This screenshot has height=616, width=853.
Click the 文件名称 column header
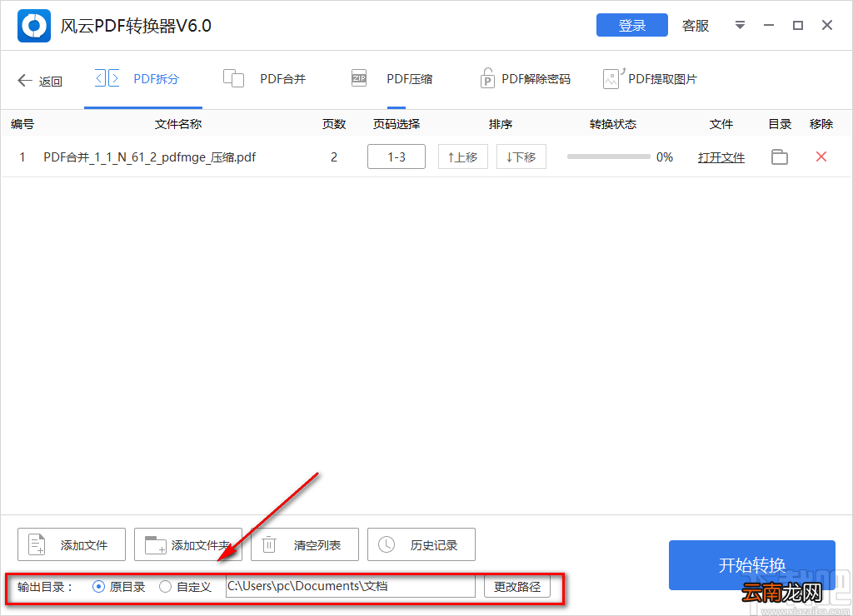178,124
